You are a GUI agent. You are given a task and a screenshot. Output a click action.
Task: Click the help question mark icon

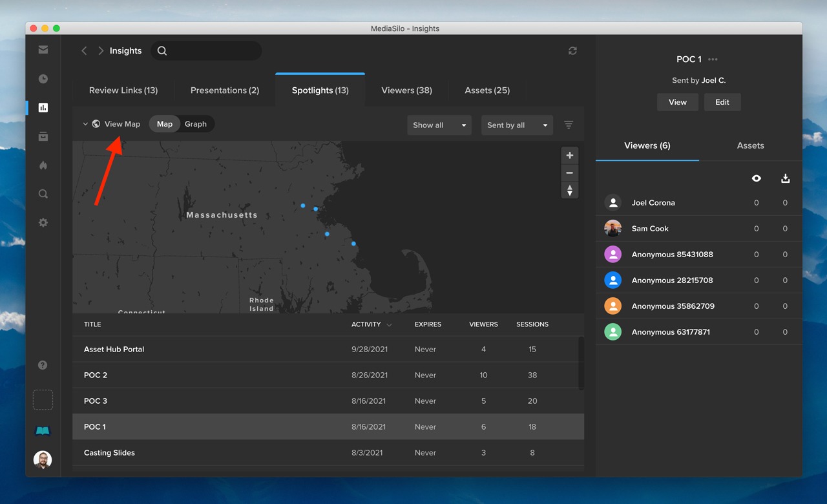click(x=43, y=365)
